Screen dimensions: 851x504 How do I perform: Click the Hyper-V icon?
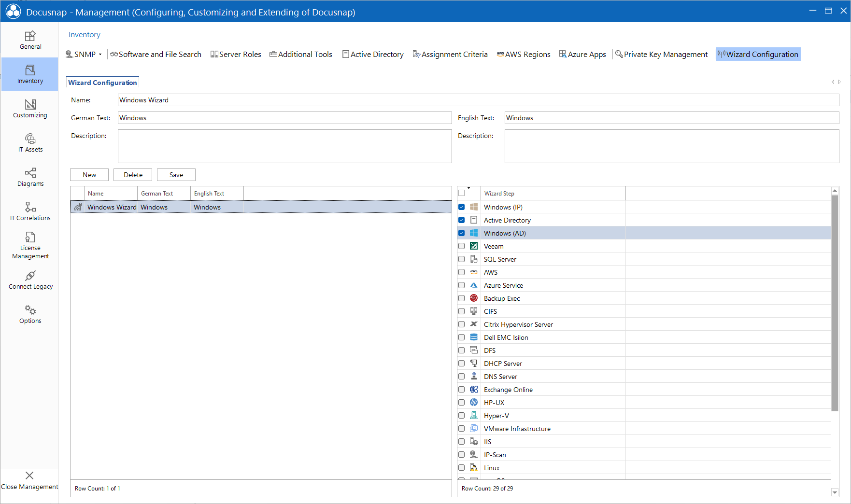[x=474, y=416]
